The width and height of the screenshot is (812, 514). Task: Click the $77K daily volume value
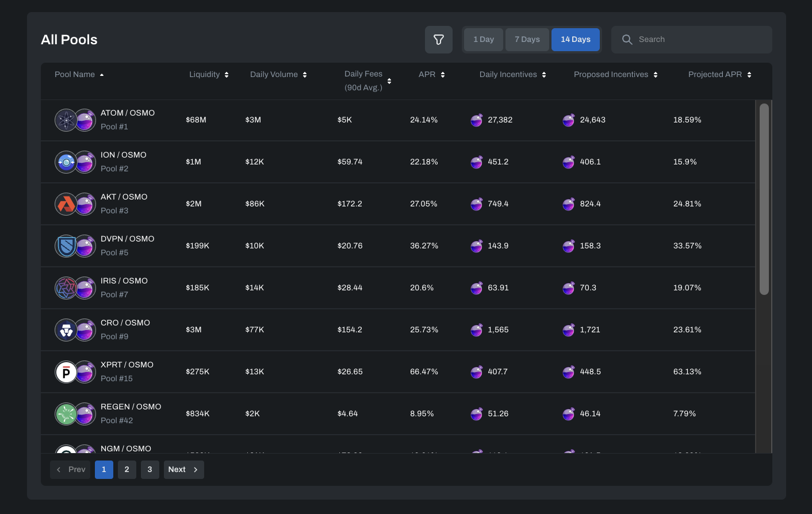click(x=255, y=330)
